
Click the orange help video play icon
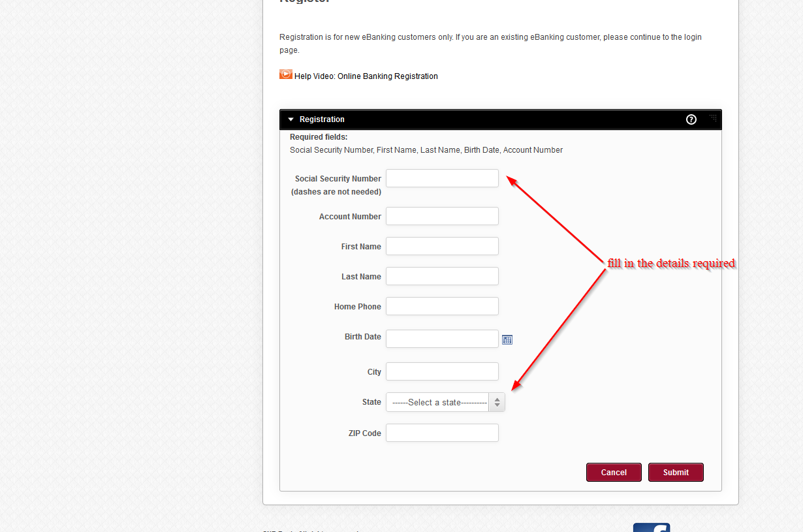[286, 74]
